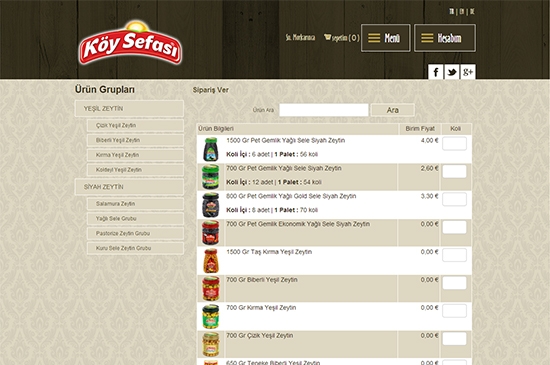The height and width of the screenshot is (365, 550).
Task: Open Salamura Zeytin category
Action: point(135,204)
